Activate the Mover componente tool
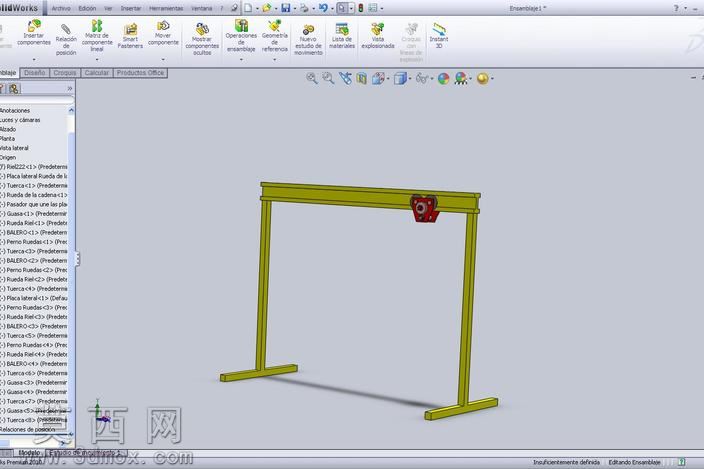This screenshot has width=704, height=469. tap(163, 32)
